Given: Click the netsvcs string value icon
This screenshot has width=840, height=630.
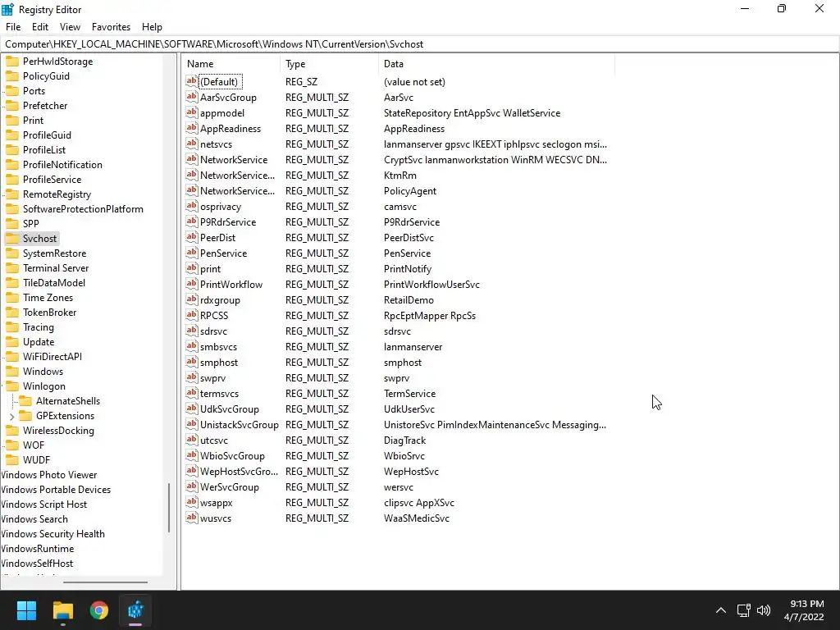Looking at the screenshot, I should (192, 144).
